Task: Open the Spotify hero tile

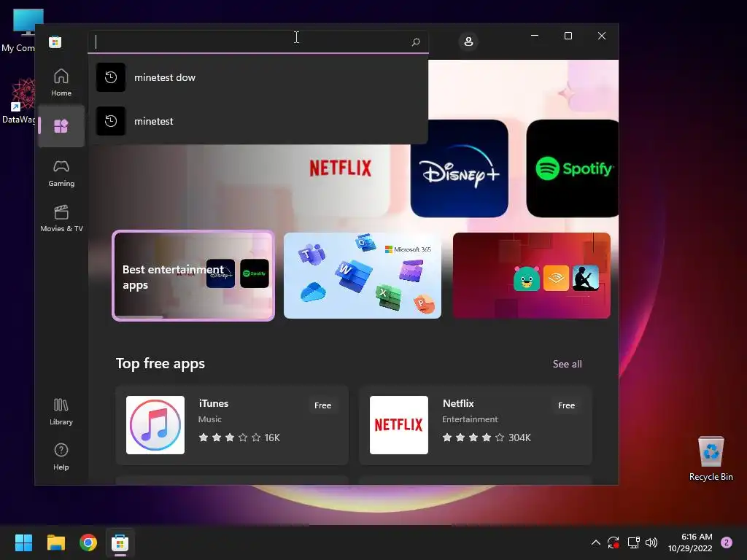Action: click(572, 168)
